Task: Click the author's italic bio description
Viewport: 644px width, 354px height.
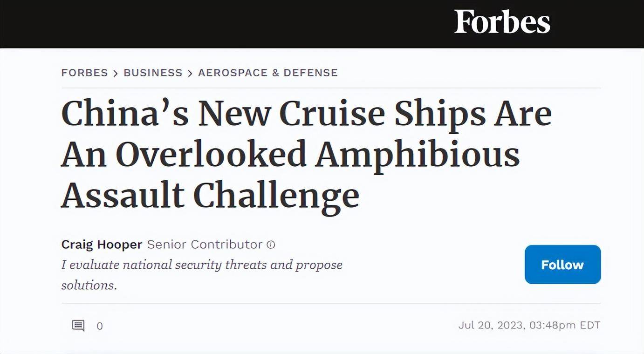Action: (x=202, y=275)
